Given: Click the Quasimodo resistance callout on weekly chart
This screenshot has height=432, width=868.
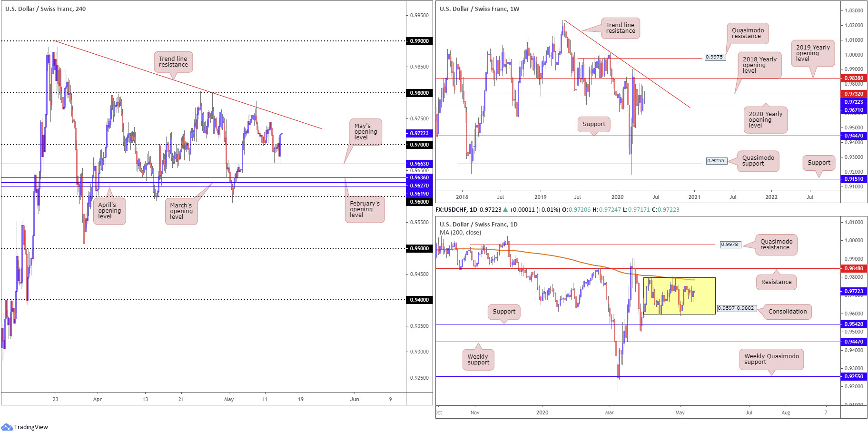Looking at the screenshot, I should pos(748,33).
